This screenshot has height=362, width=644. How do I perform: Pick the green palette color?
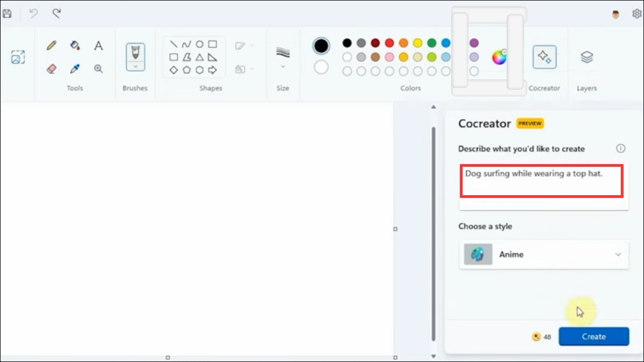(432, 43)
